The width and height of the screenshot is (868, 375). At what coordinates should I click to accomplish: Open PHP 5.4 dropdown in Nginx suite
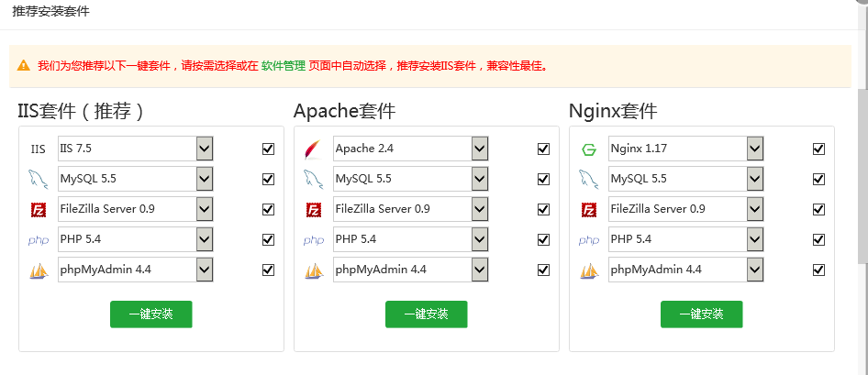click(x=686, y=239)
